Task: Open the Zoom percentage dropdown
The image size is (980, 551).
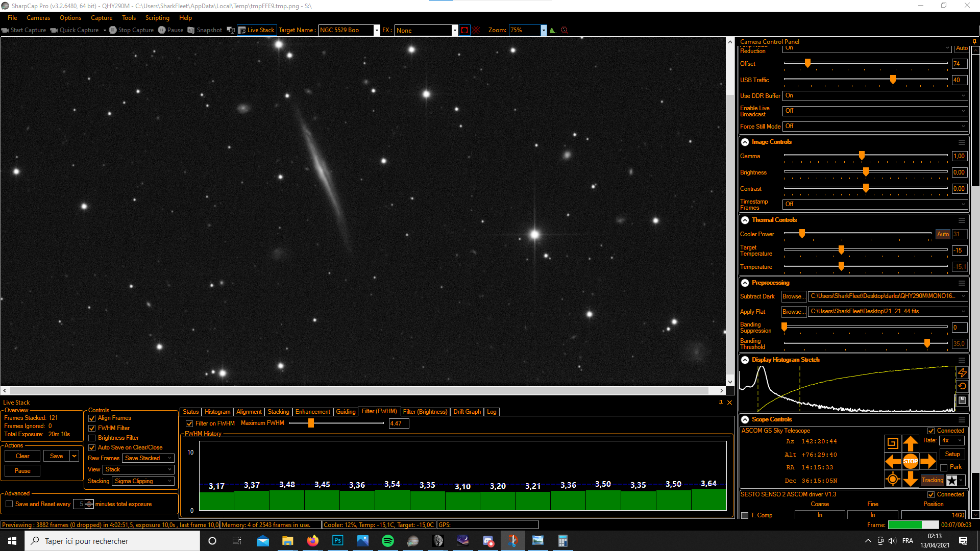Action: click(544, 30)
